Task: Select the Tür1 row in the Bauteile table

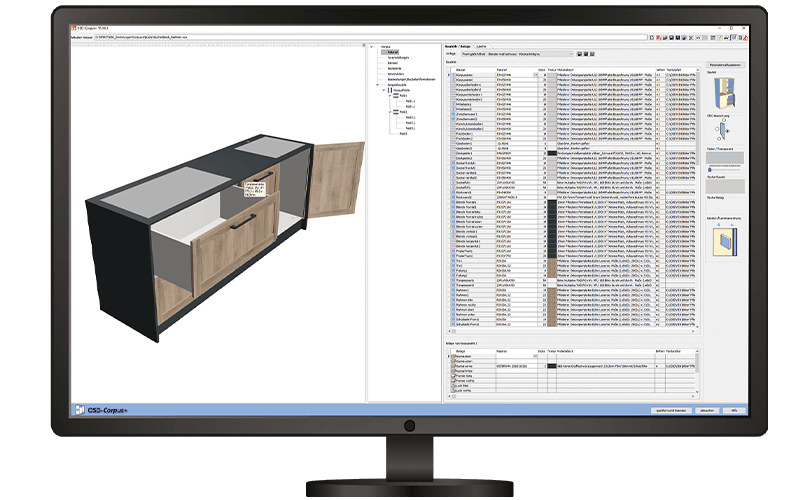Action: click(573, 261)
